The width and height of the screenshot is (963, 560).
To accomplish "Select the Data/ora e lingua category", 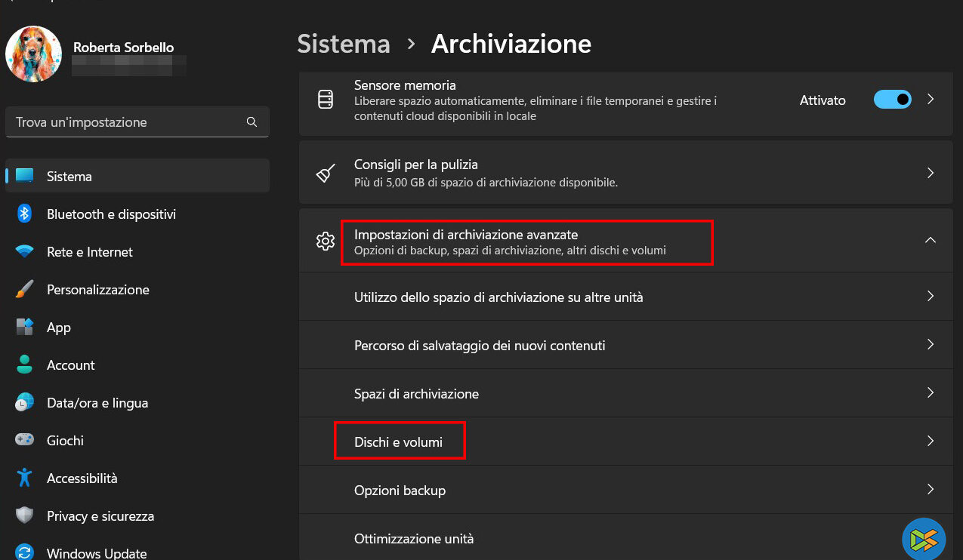I will pyautogui.click(x=97, y=403).
